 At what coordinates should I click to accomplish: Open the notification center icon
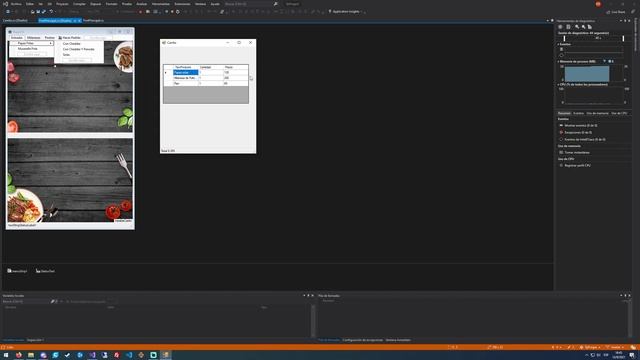pos(632,356)
